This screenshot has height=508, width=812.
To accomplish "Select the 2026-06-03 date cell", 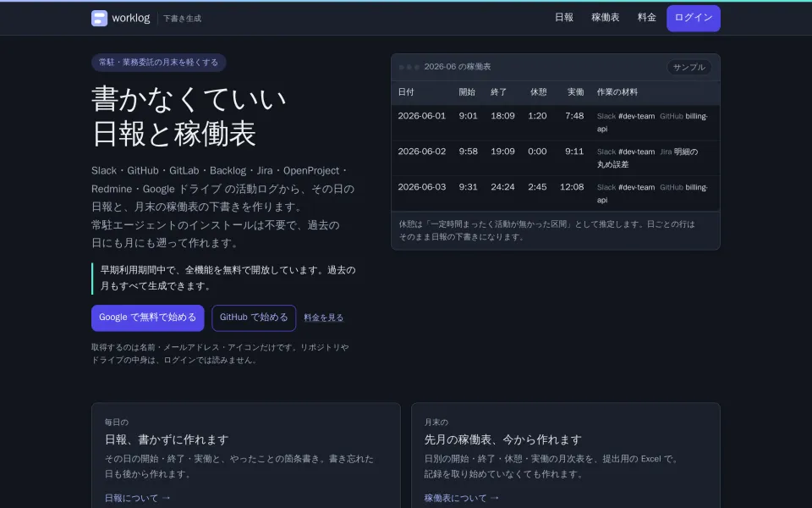I will pos(421,187).
